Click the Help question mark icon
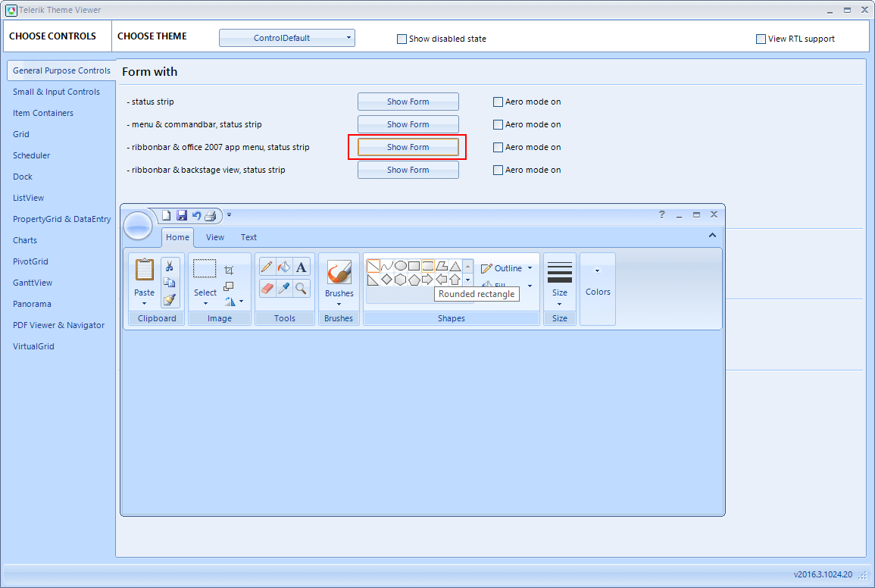 (x=662, y=214)
